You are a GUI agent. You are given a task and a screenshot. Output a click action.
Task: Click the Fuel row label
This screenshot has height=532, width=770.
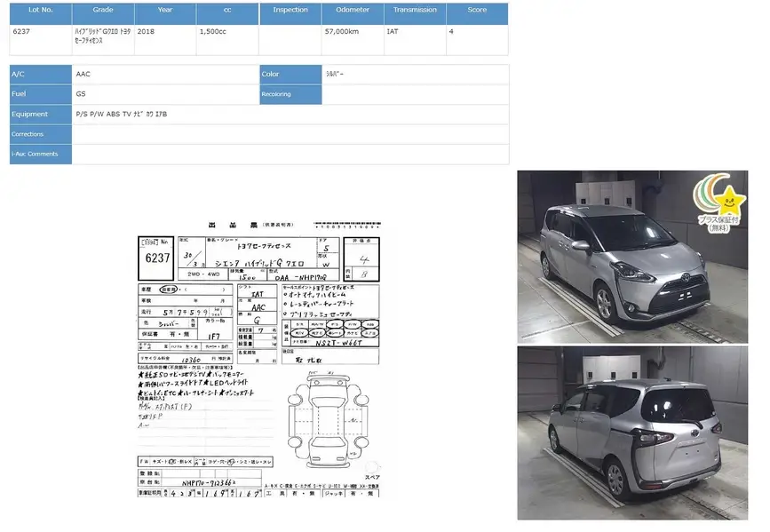pyautogui.click(x=39, y=92)
